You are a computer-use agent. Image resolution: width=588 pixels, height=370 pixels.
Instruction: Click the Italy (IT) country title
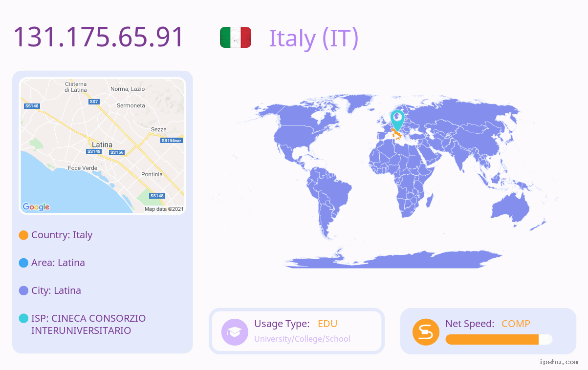coord(314,38)
